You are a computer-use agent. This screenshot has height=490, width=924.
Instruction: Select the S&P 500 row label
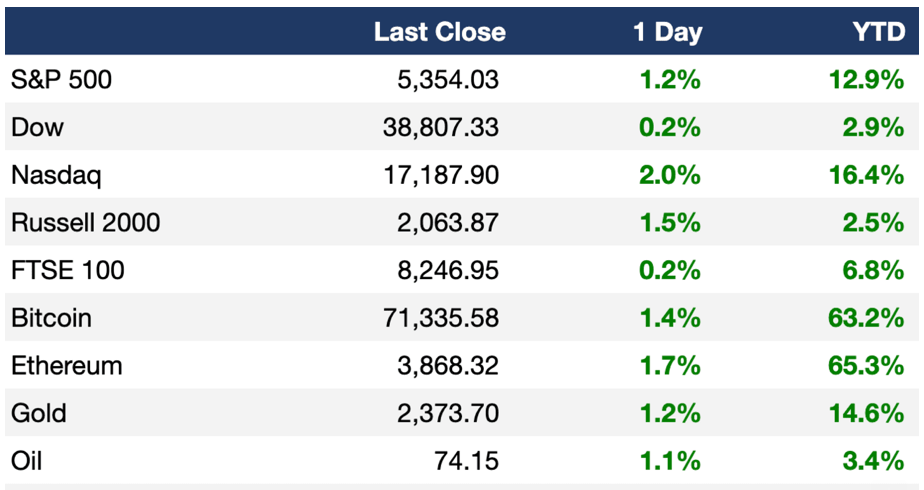[61, 80]
